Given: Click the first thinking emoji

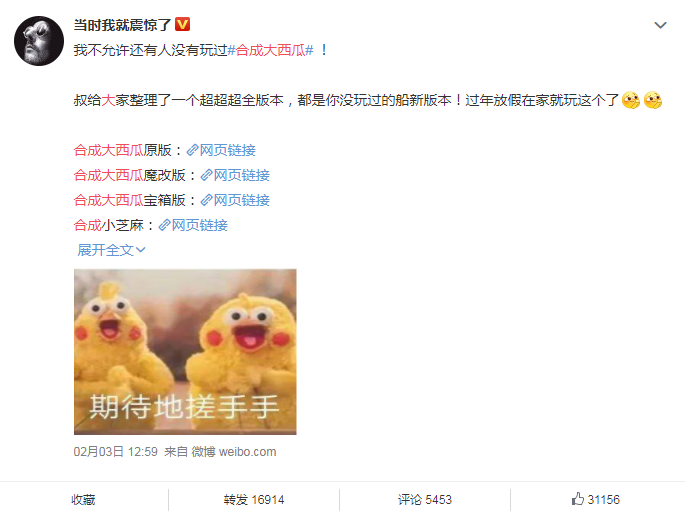Looking at the screenshot, I should (630, 100).
